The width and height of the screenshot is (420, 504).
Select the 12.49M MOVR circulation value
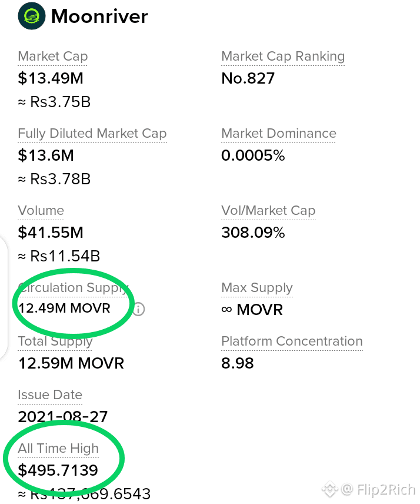tap(64, 309)
